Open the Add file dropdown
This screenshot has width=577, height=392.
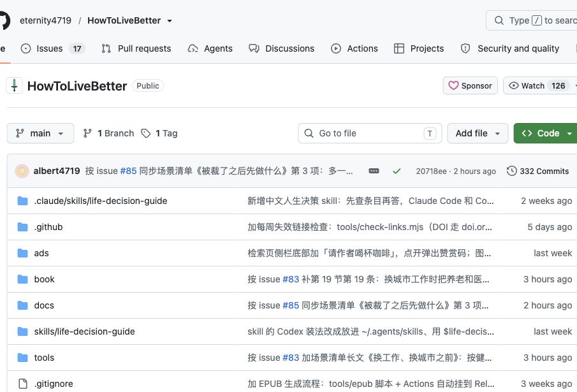[478, 133]
